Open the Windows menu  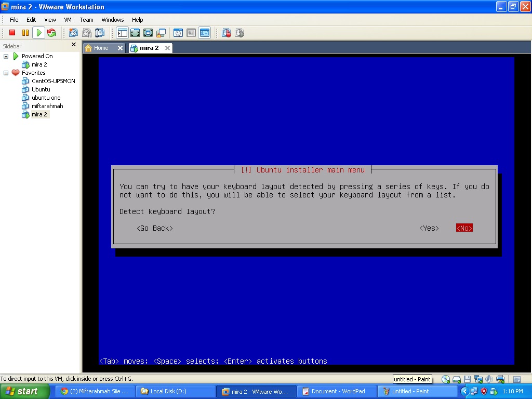pos(113,20)
